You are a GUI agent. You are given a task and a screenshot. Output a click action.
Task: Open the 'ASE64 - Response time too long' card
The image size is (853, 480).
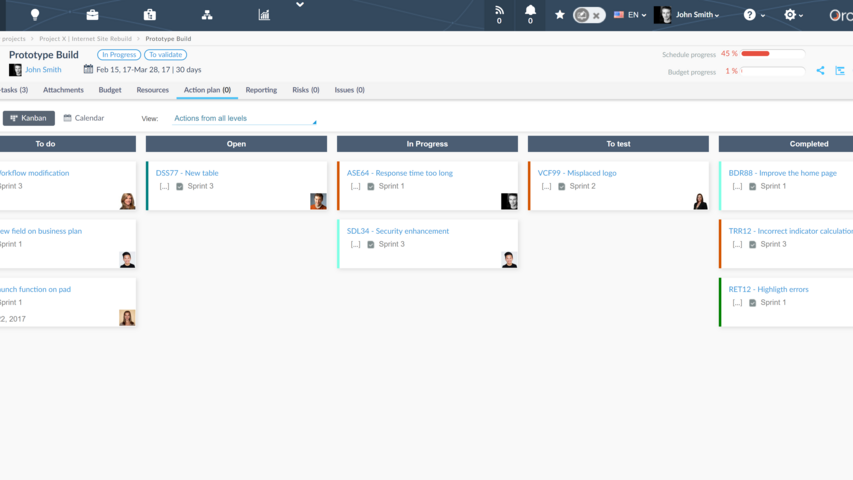coord(400,173)
